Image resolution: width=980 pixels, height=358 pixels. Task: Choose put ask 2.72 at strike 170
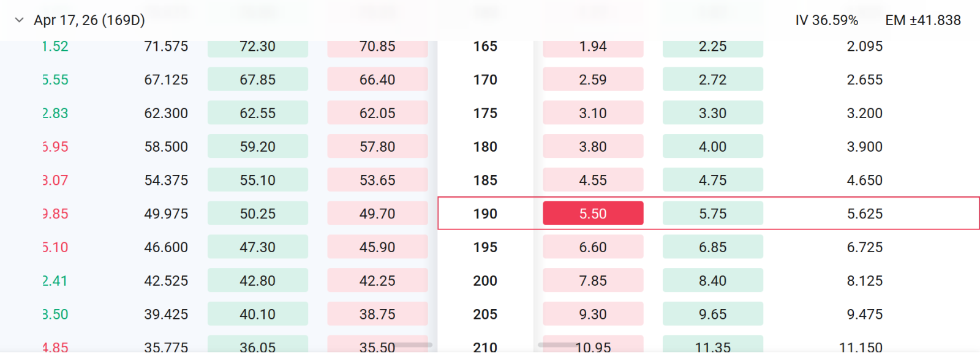click(713, 80)
